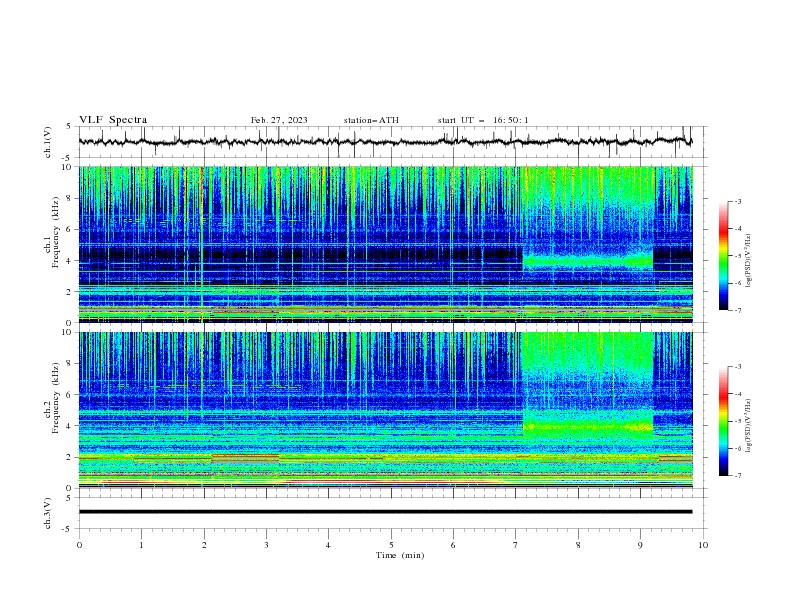Click the ch.1 color scale bar
Viewport: 792px width, 612px height.
(x=723, y=255)
